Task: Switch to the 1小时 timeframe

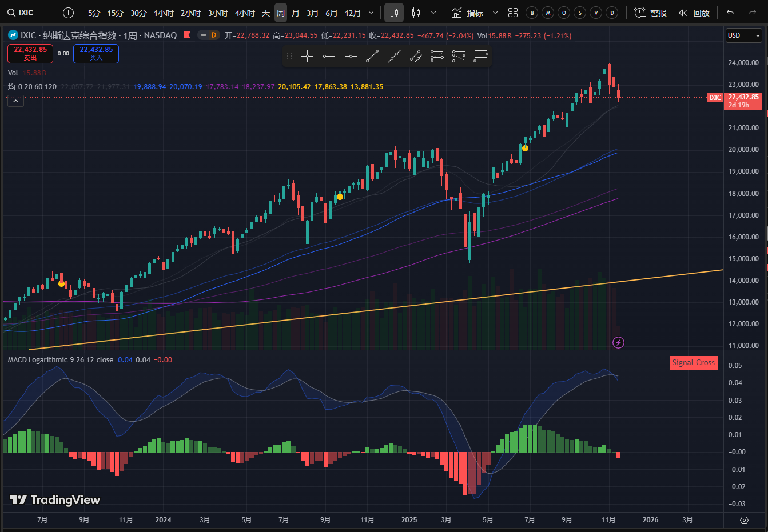Action: (164, 13)
